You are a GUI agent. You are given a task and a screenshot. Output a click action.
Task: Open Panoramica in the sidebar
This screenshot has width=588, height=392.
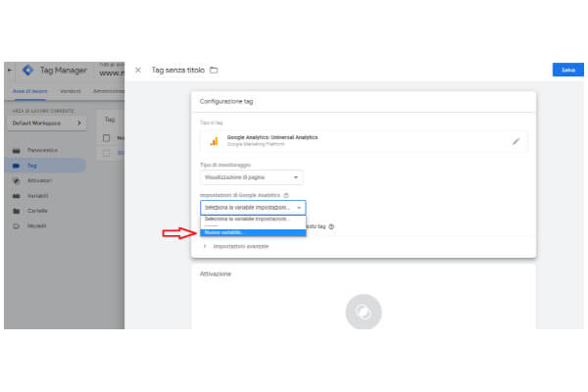pos(42,150)
